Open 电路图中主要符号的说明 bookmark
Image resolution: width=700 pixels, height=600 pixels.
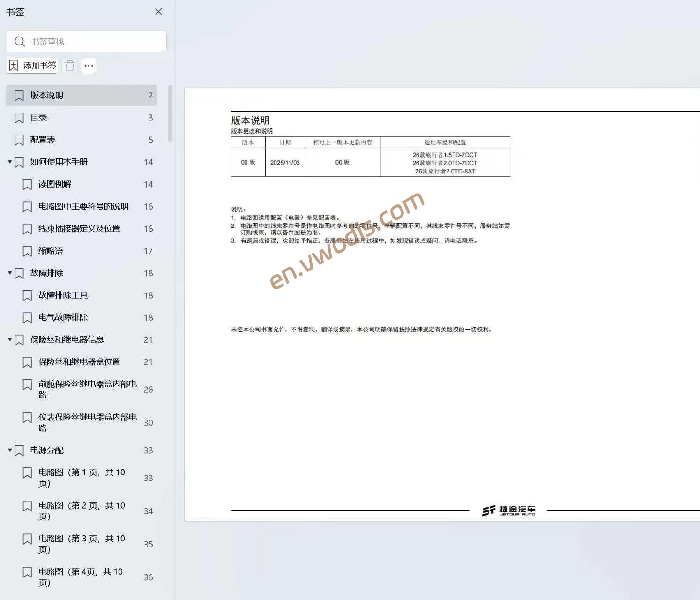83,206
